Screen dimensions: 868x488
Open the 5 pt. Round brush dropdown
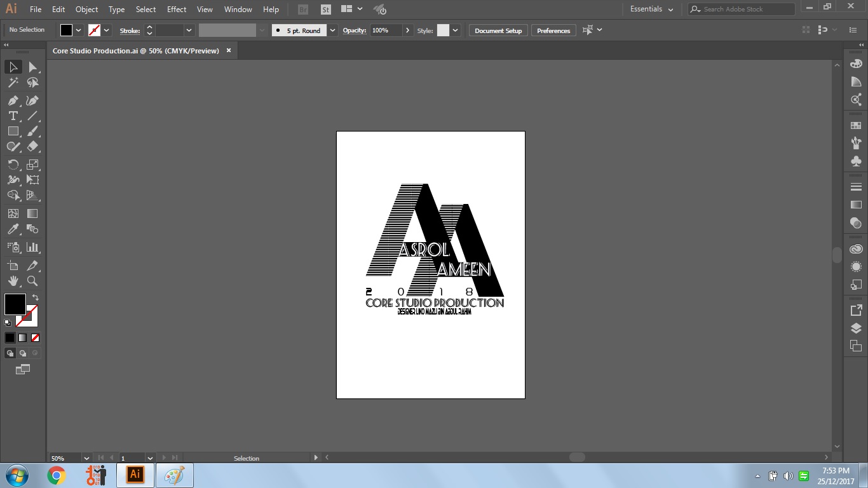[x=333, y=30]
